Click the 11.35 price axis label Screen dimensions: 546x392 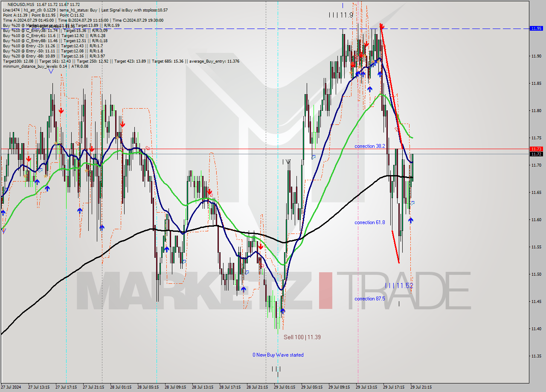pyautogui.click(x=536, y=356)
